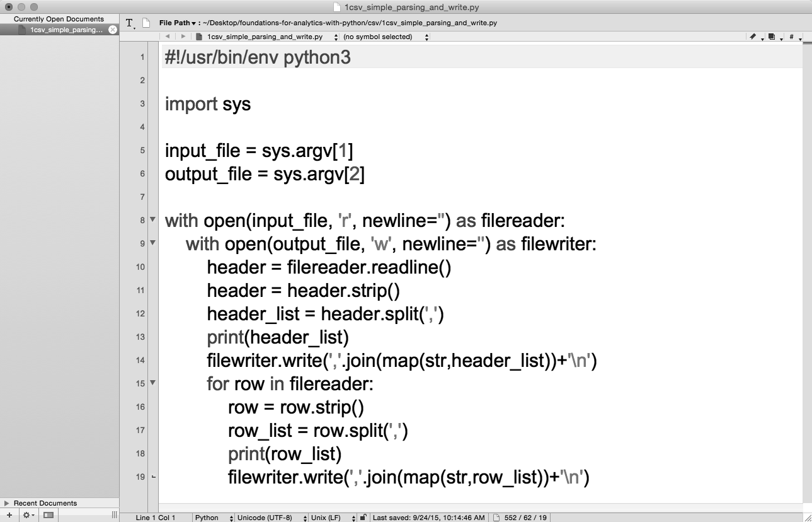Collapse the Currently Open Documents section header
The image size is (812, 522).
59,19
